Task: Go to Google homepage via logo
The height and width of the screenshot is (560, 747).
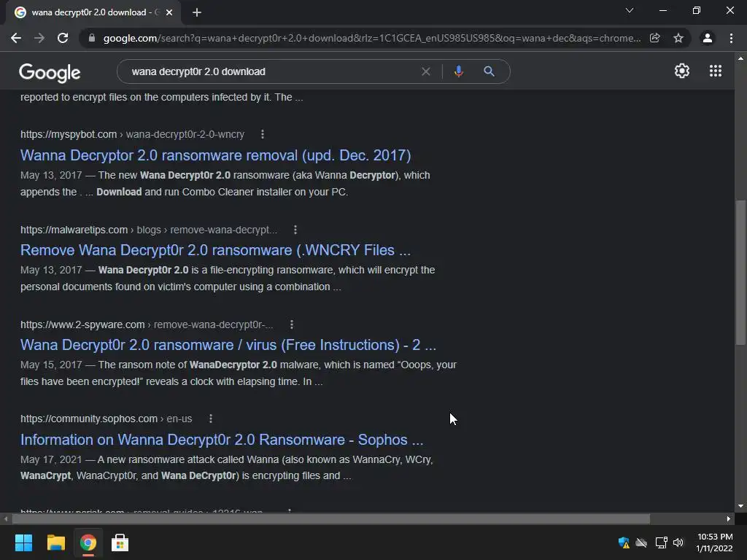Action: point(50,72)
